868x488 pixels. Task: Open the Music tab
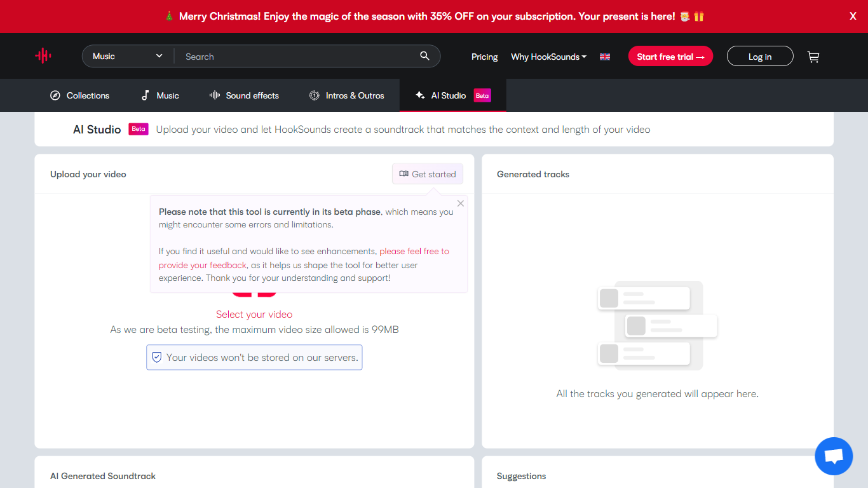tap(160, 95)
